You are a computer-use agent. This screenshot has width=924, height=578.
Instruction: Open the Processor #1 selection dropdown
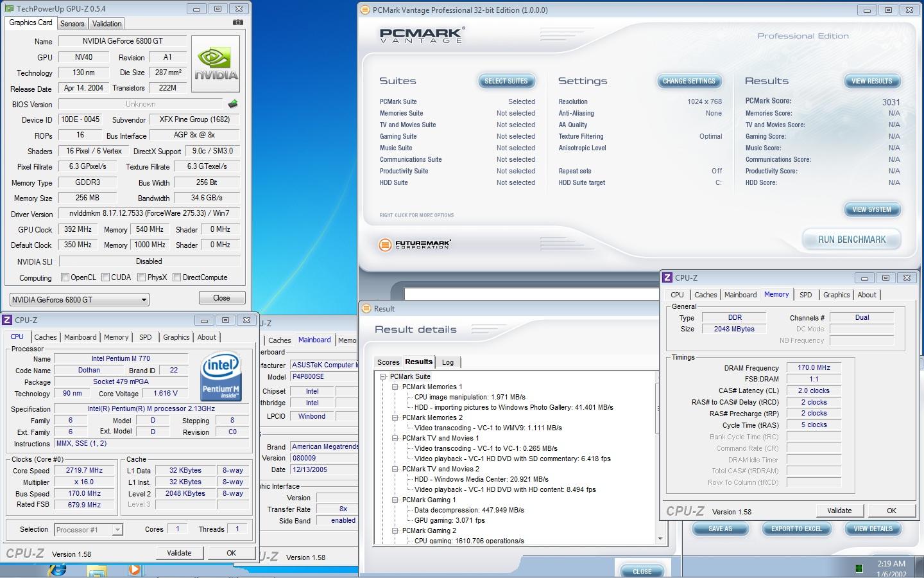point(89,530)
